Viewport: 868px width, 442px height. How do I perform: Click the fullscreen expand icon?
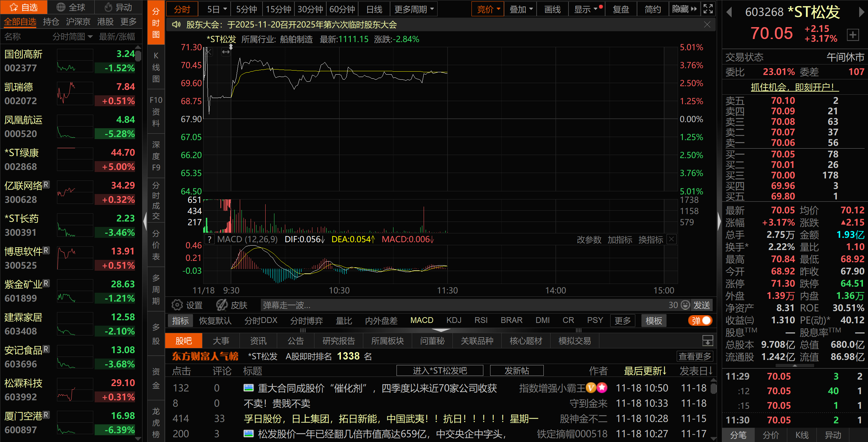708,9
